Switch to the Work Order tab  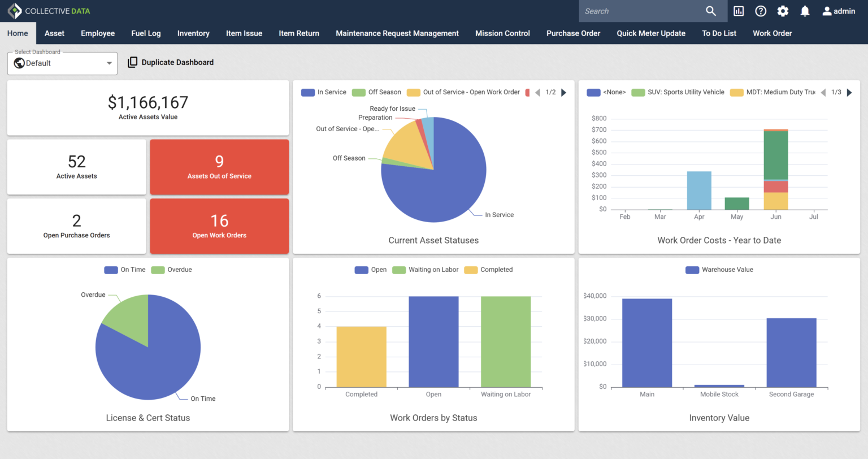[x=772, y=33]
